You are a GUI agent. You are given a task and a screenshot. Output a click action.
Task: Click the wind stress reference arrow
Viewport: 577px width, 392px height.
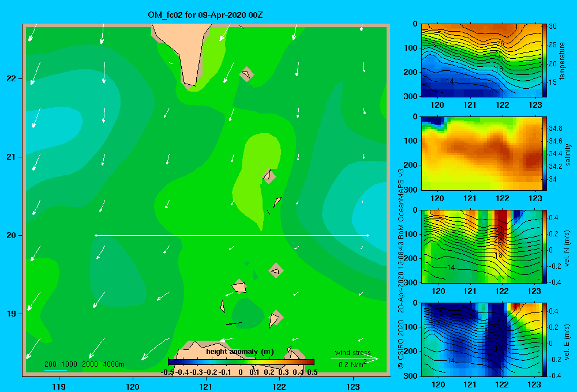355,359
